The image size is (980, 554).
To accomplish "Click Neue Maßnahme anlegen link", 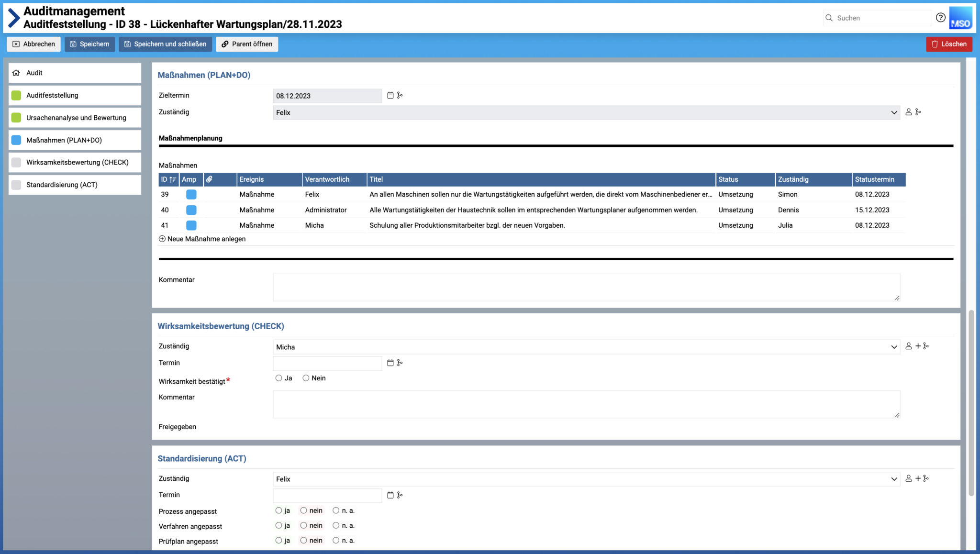I will coord(202,239).
